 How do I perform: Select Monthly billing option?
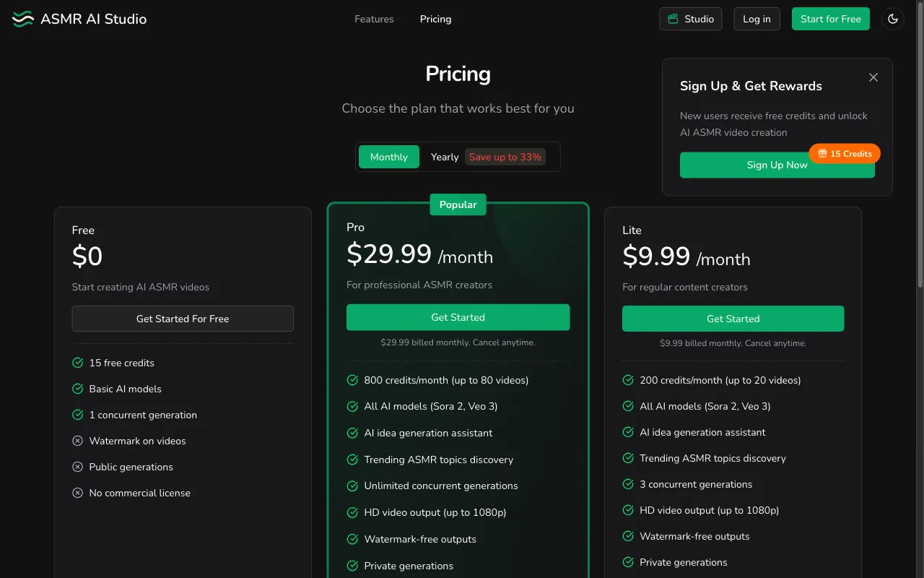click(x=389, y=157)
